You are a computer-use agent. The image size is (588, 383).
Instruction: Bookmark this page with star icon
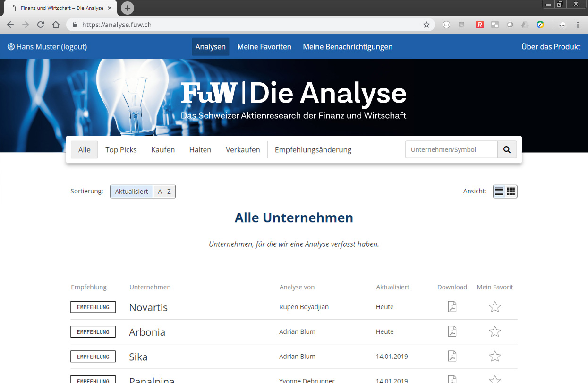(x=426, y=25)
